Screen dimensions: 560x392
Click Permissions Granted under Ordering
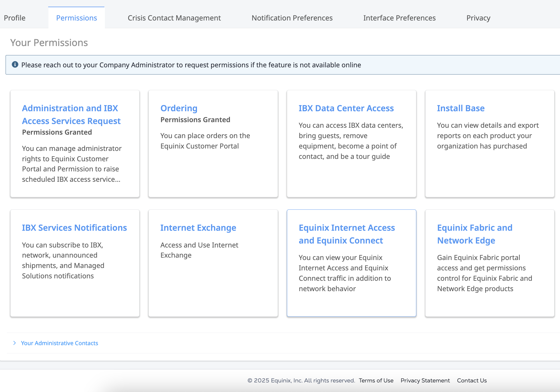click(x=195, y=120)
